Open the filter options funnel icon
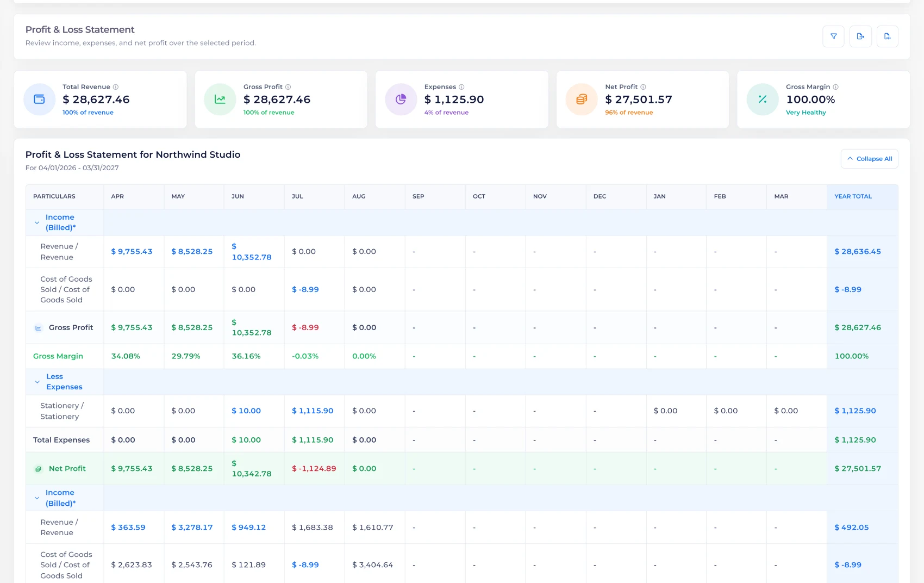The image size is (924, 583). [833, 36]
